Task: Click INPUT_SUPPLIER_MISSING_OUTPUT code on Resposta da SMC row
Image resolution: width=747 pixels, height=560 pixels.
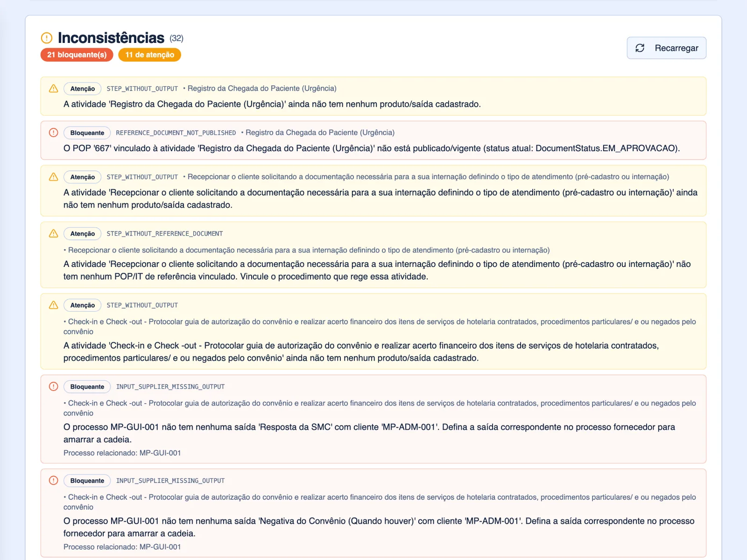Action: (x=170, y=387)
